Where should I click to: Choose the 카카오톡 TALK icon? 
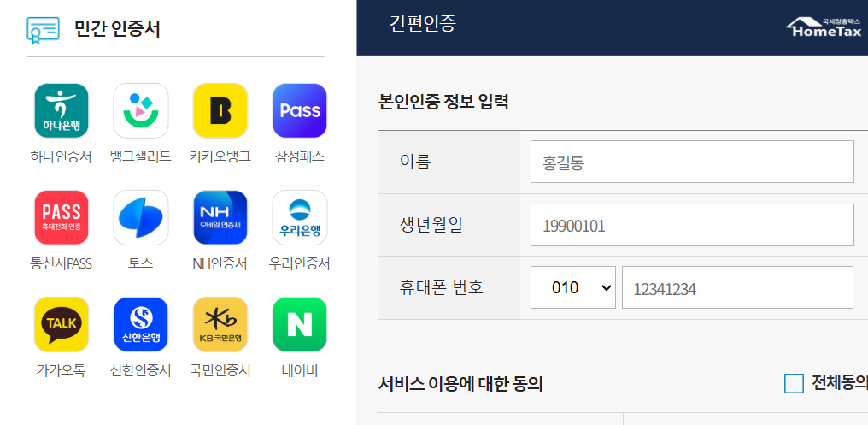(x=62, y=324)
